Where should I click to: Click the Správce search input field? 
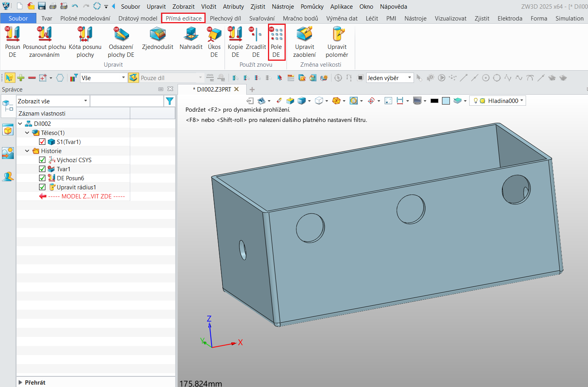[x=127, y=101]
